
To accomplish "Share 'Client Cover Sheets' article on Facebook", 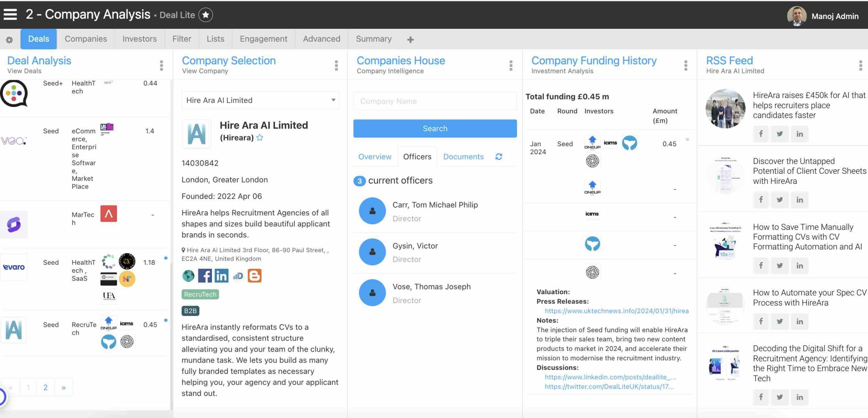I will (x=761, y=200).
